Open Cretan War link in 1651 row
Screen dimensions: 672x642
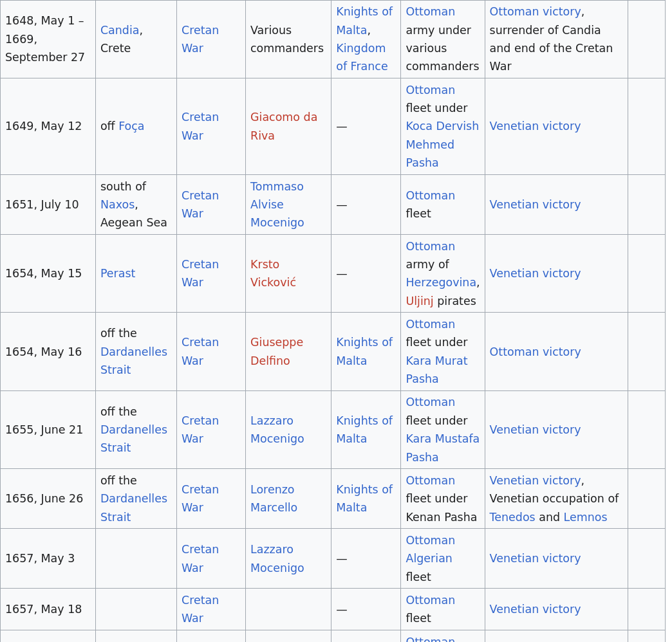(200, 205)
